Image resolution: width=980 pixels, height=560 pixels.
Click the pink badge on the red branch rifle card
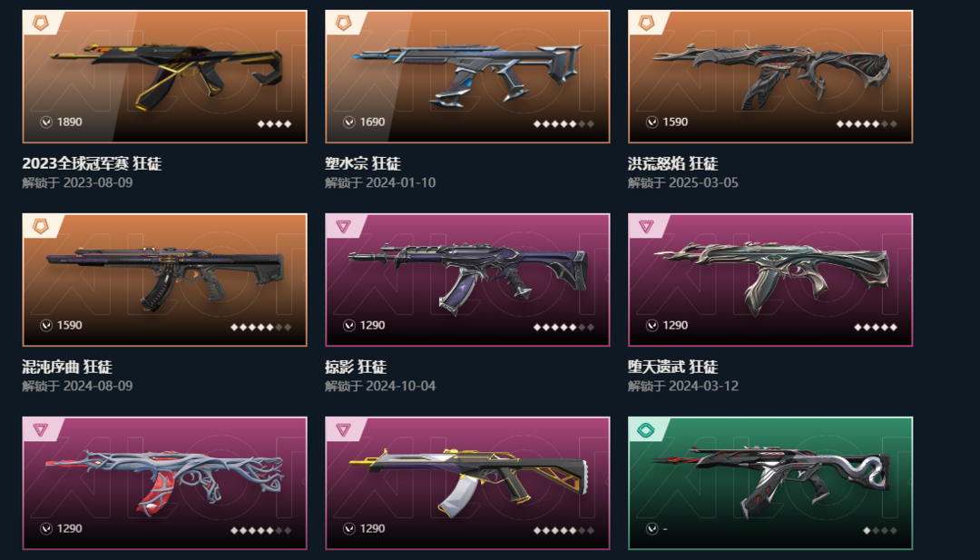tap(41, 429)
